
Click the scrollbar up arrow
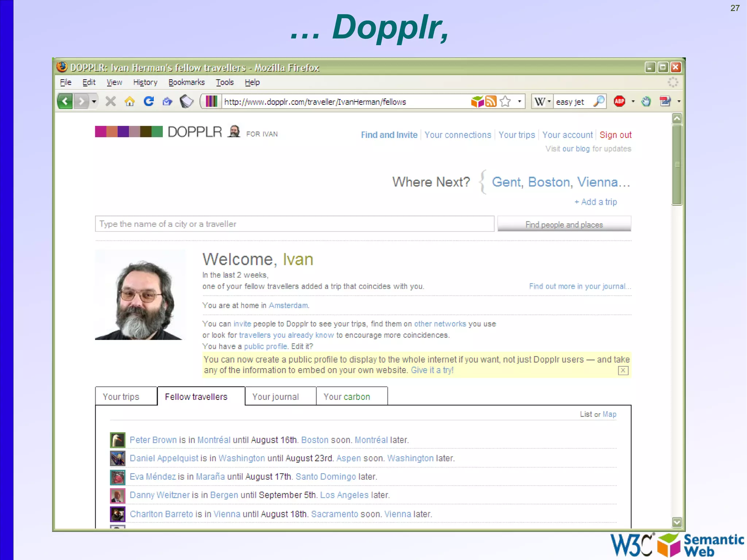coord(677,118)
